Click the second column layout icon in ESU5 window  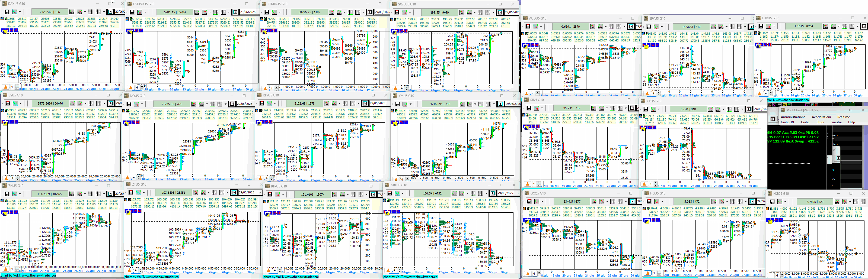98,103
